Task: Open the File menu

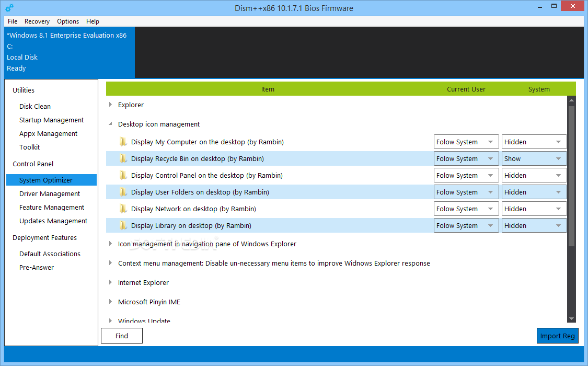Action: coord(13,21)
